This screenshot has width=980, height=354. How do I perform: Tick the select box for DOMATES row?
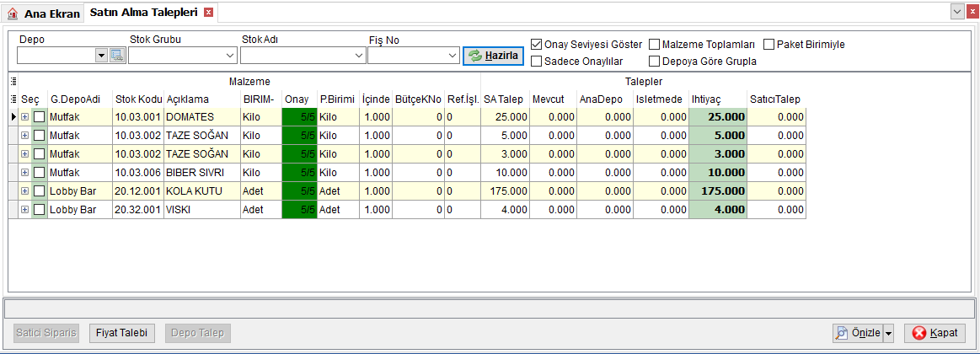click(40, 117)
